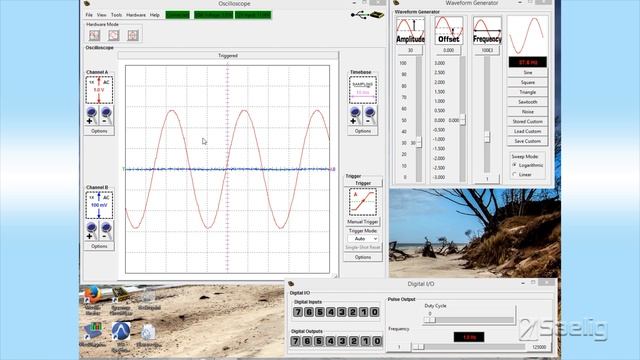The image size is (640, 360).
Task: Click the USB hardware connection icon
Action: tap(367, 15)
